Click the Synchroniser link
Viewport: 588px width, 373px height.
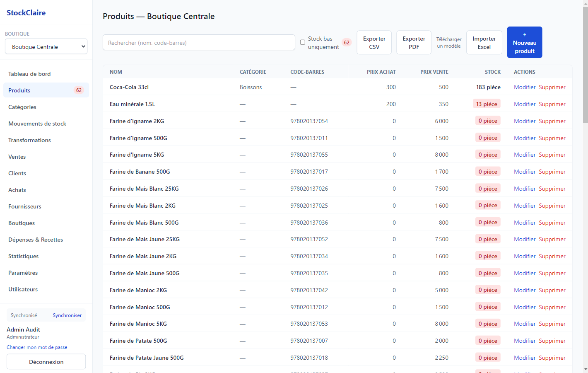click(67, 315)
